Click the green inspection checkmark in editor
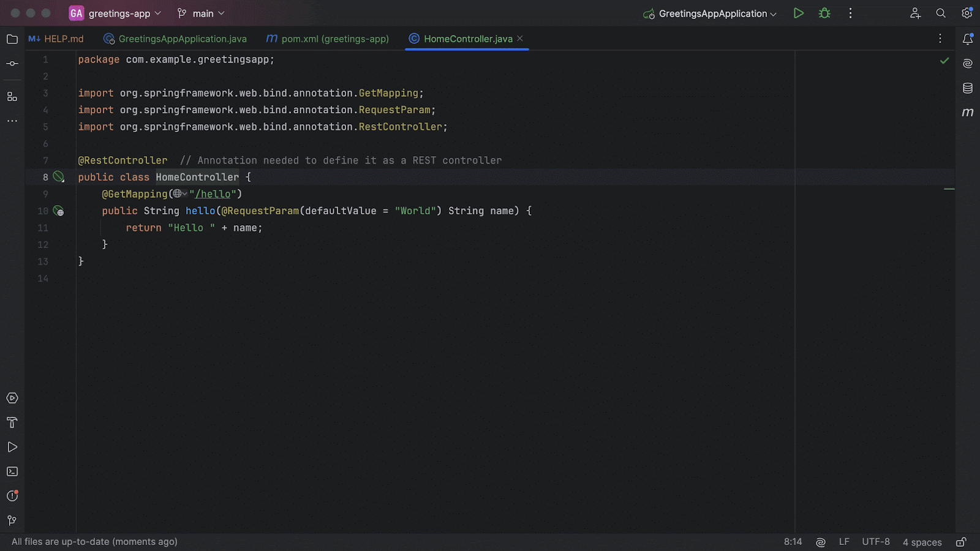980x551 pixels. click(944, 61)
